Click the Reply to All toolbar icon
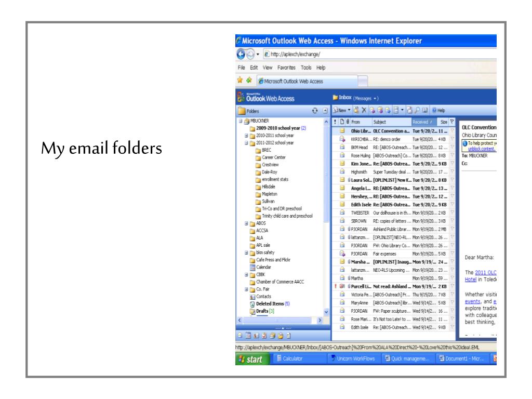Image resolution: width=532 pixels, height=399 pixels. point(380,110)
